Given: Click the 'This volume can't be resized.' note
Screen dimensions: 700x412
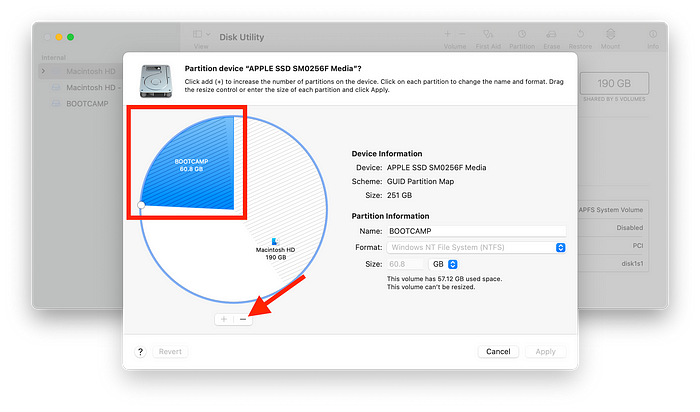Looking at the screenshot, I should (x=431, y=287).
